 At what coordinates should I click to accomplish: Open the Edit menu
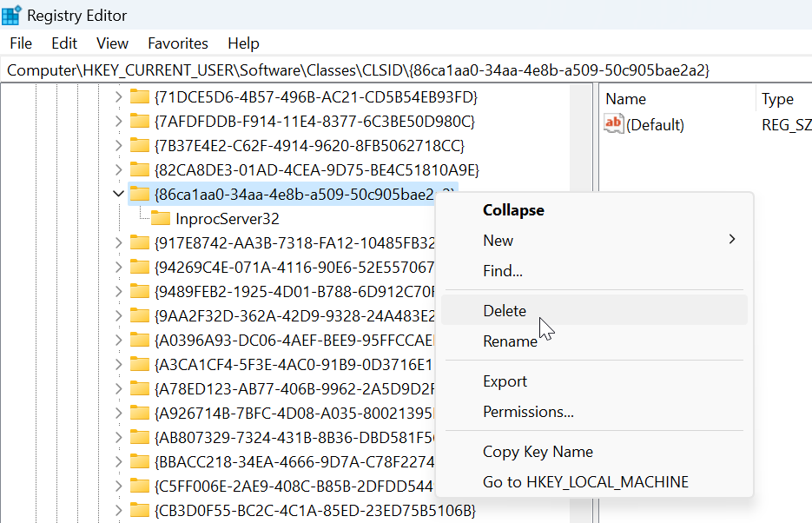click(x=64, y=43)
